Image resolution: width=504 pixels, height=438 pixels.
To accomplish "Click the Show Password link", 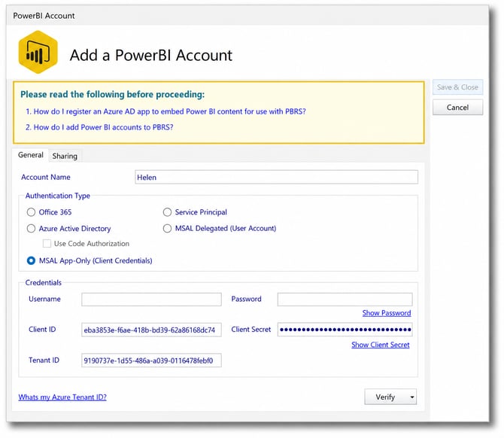I will 387,313.
